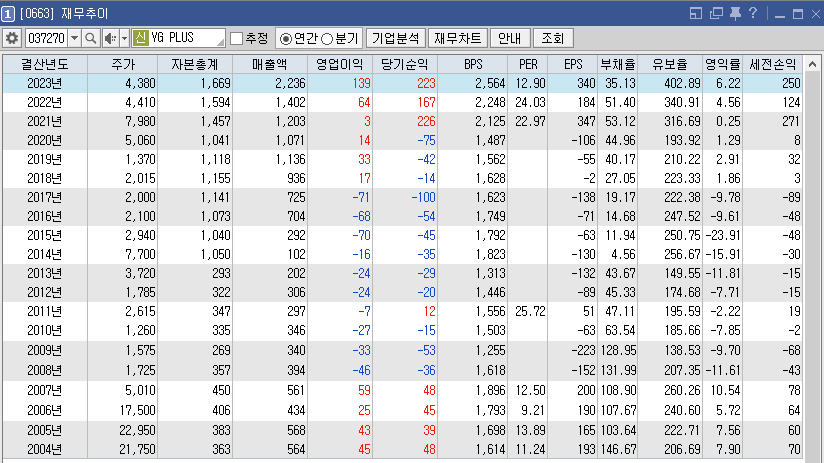The image size is (824, 463).
Task: Click 유보율 value 402.89 in 2023년 row
Action: [682, 83]
